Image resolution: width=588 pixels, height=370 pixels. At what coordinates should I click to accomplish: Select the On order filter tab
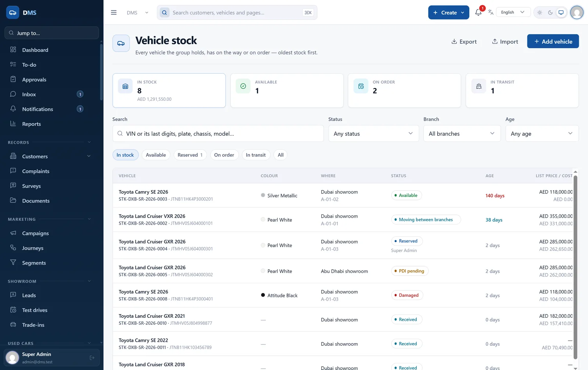(224, 155)
